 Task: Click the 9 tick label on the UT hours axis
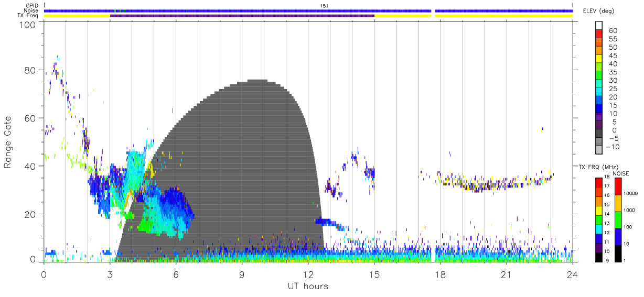[242, 273]
